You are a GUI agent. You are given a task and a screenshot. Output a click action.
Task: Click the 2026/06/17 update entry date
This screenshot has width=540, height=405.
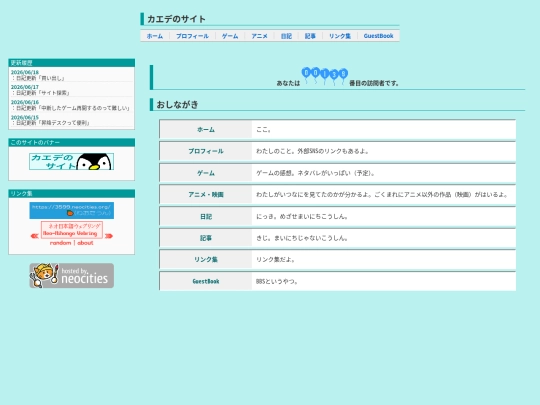25,87
